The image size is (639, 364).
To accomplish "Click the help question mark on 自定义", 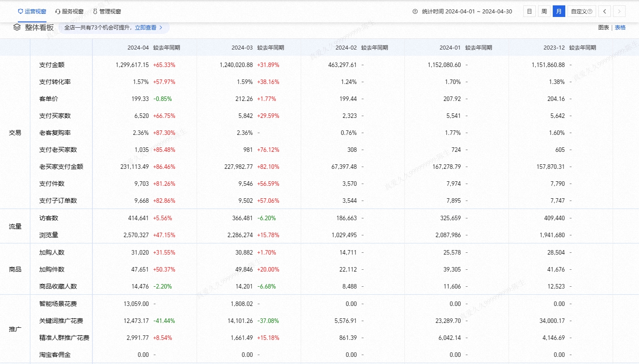I will pyautogui.click(x=590, y=12).
